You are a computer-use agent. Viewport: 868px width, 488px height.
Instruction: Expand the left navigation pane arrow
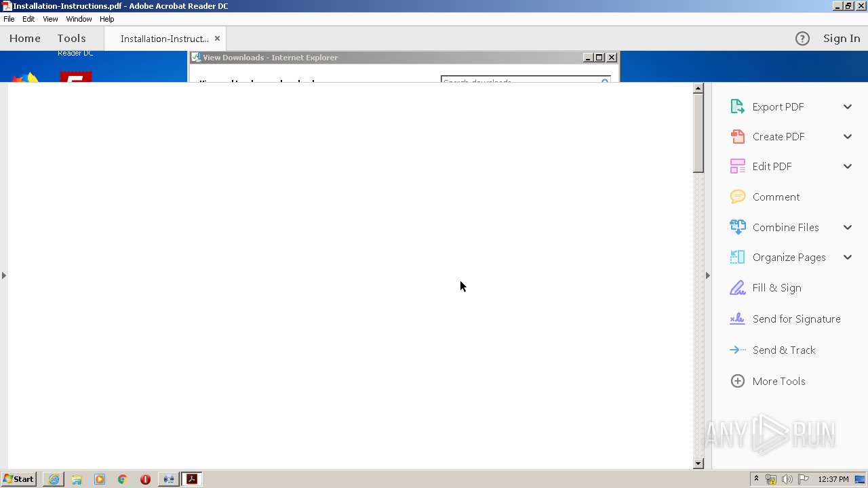pyautogui.click(x=4, y=275)
